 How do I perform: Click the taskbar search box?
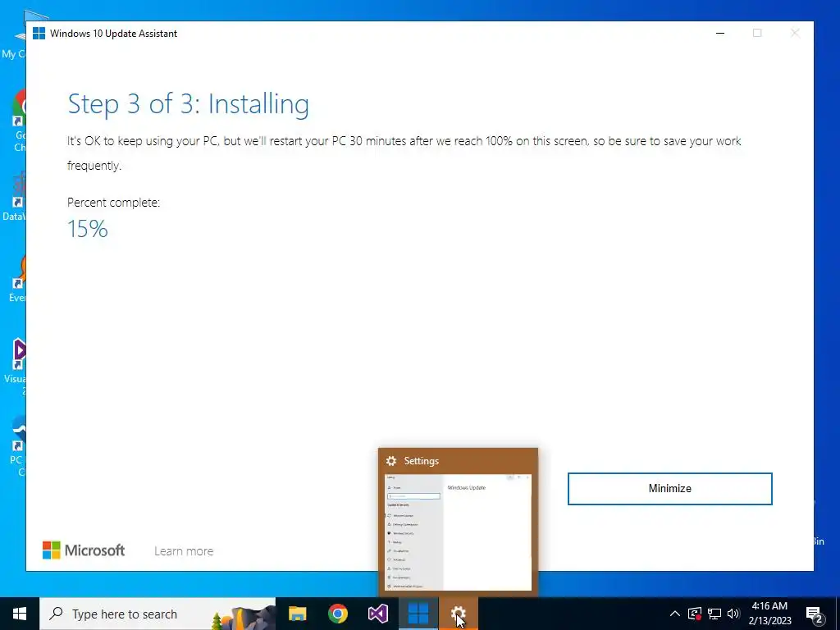coord(157,614)
